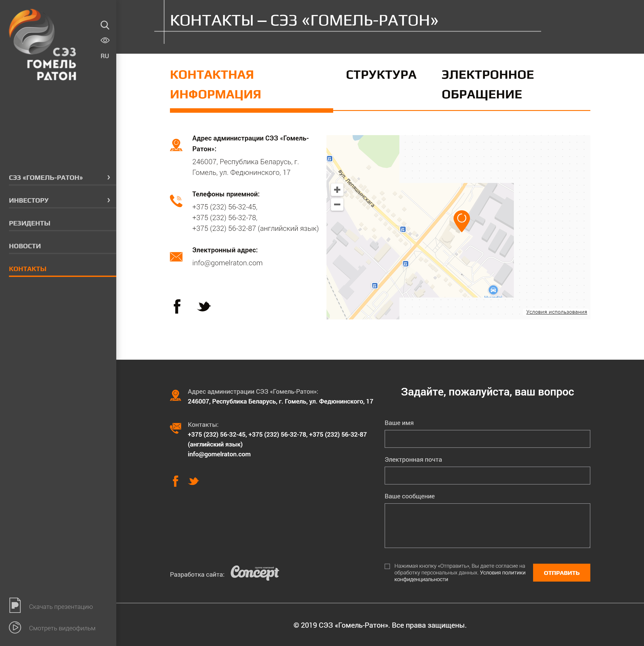Image resolution: width=644 pixels, height=646 pixels.
Task: Open the СЭЗ «ГОМЕЛЬ-РАТОН» menu item
Action: [x=46, y=178]
